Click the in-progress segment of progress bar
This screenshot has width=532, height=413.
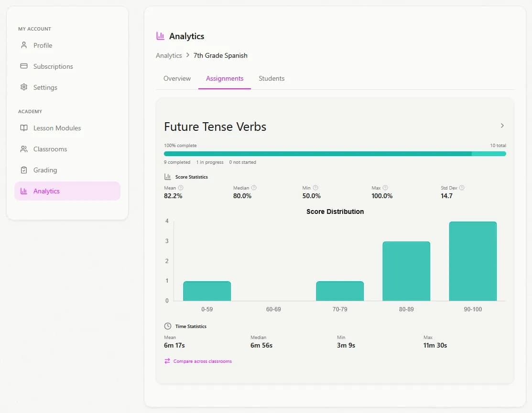tap(489, 154)
